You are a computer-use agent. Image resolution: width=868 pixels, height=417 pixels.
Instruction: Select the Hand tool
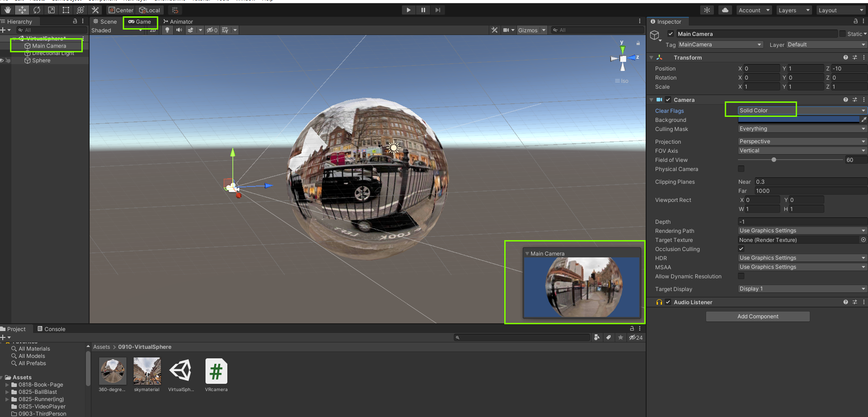click(8, 10)
